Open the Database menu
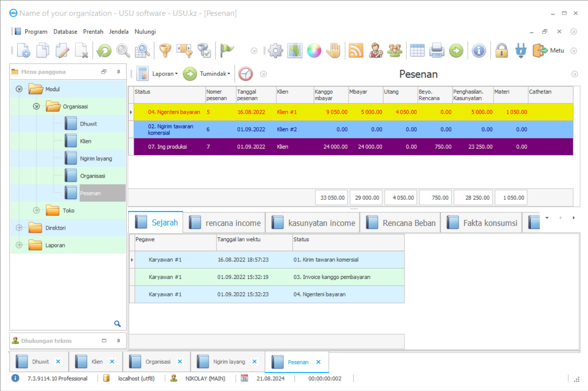 click(65, 31)
